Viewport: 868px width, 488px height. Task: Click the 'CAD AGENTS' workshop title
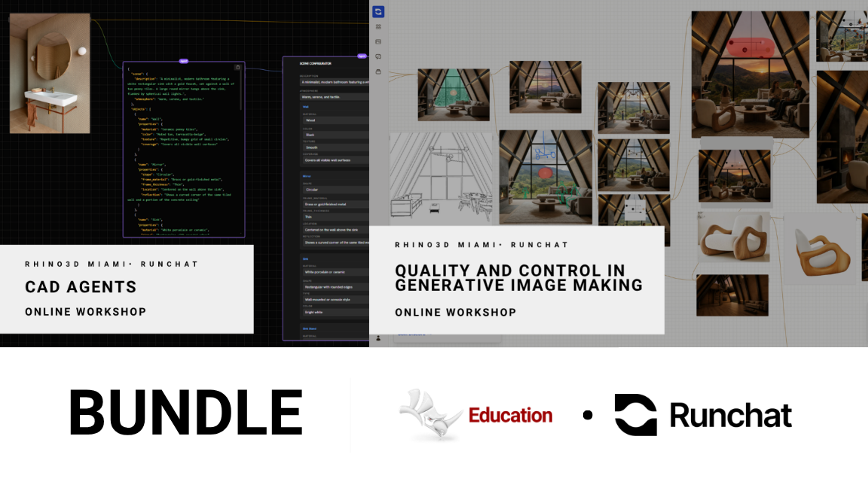click(81, 287)
